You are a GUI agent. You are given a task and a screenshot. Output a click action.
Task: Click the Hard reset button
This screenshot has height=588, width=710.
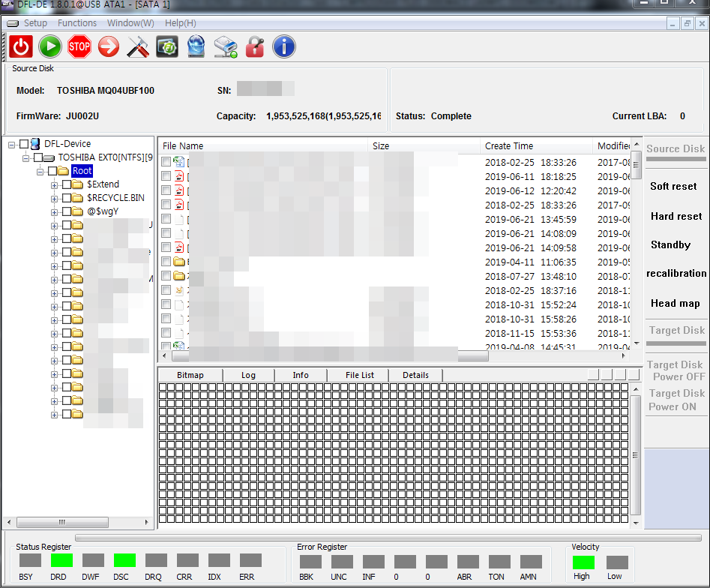click(676, 217)
